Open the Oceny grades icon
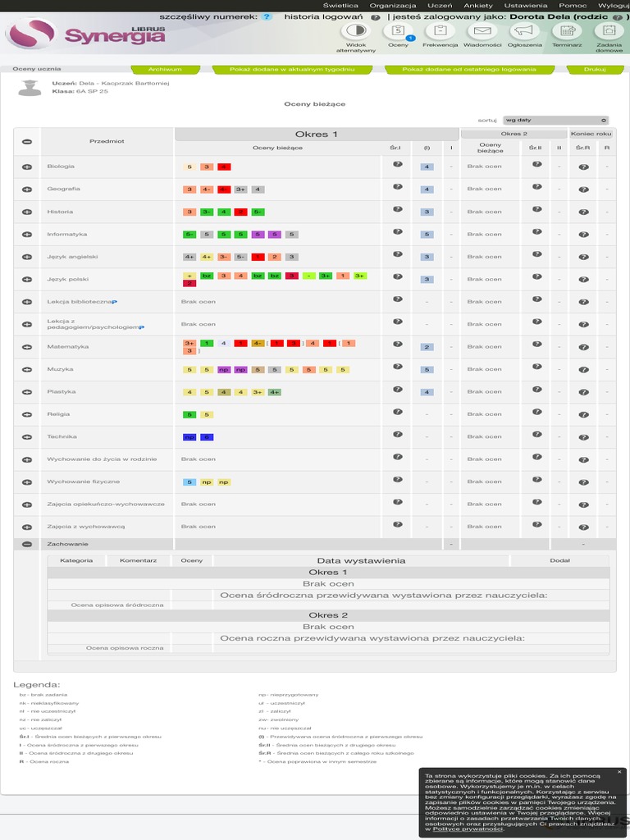The height and width of the screenshot is (840, 630). tap(398, 30)
